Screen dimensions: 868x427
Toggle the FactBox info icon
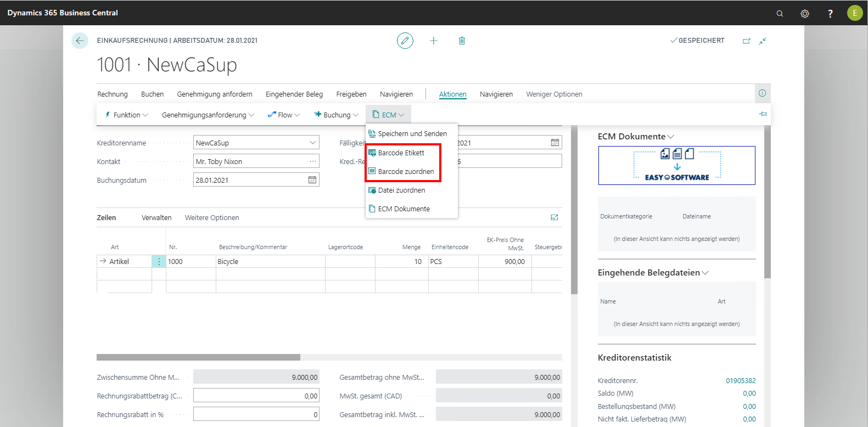763,93
